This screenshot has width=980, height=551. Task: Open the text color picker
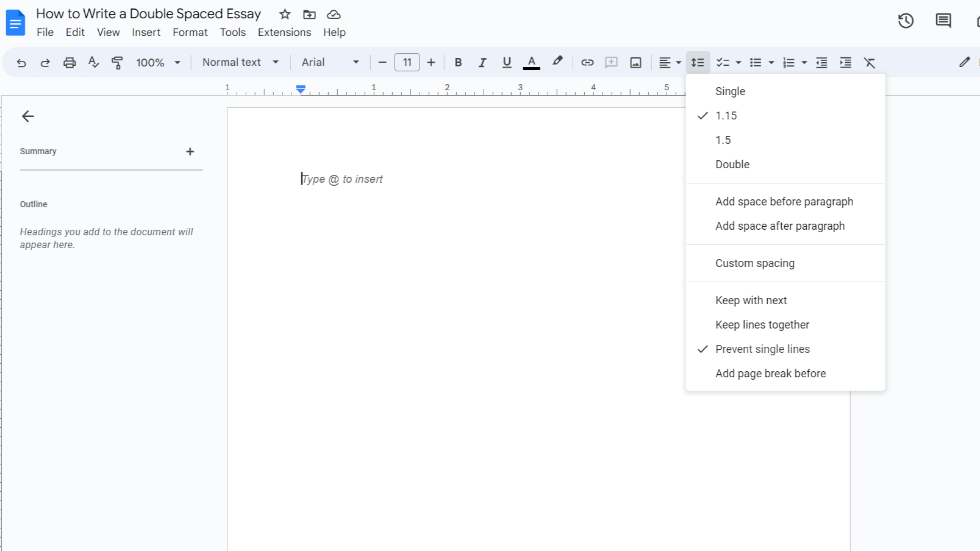531,62
